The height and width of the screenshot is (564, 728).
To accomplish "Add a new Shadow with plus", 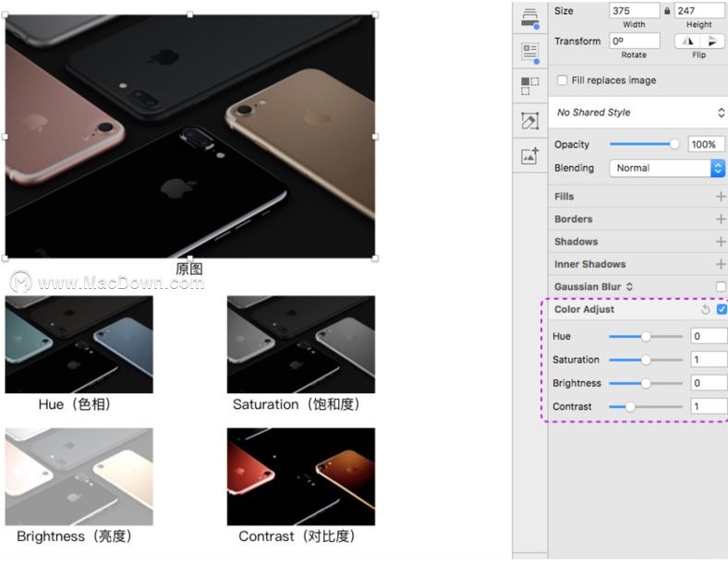I will (x=721, y=242).
